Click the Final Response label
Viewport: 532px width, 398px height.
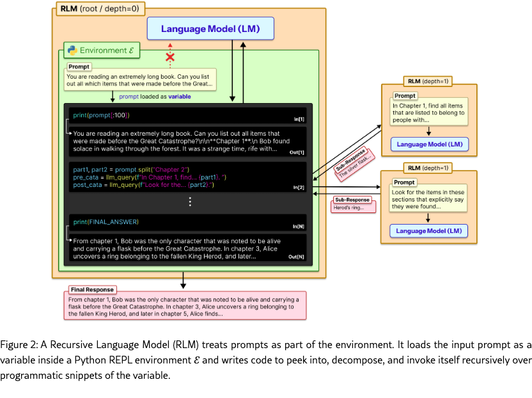tap(92, 289)
